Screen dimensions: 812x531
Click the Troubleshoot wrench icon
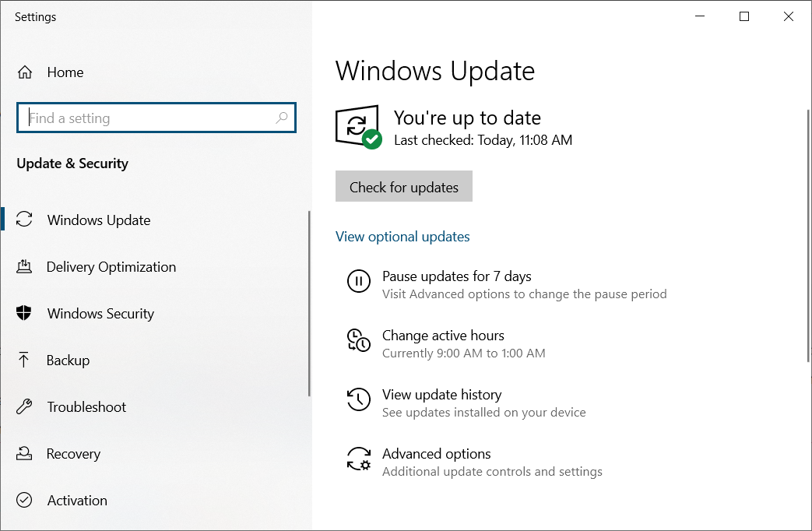pos(25,406)
